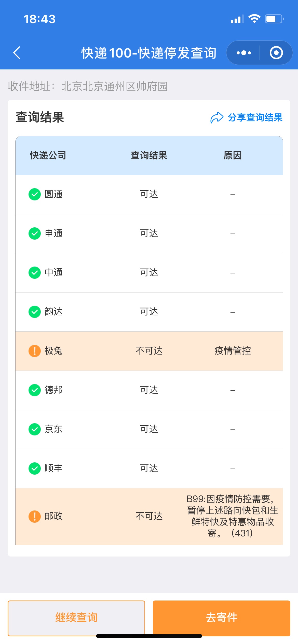The height and width of the screenshot is (644, 298).
Task: Tap the share arrow icon
Action: [217, 118]
